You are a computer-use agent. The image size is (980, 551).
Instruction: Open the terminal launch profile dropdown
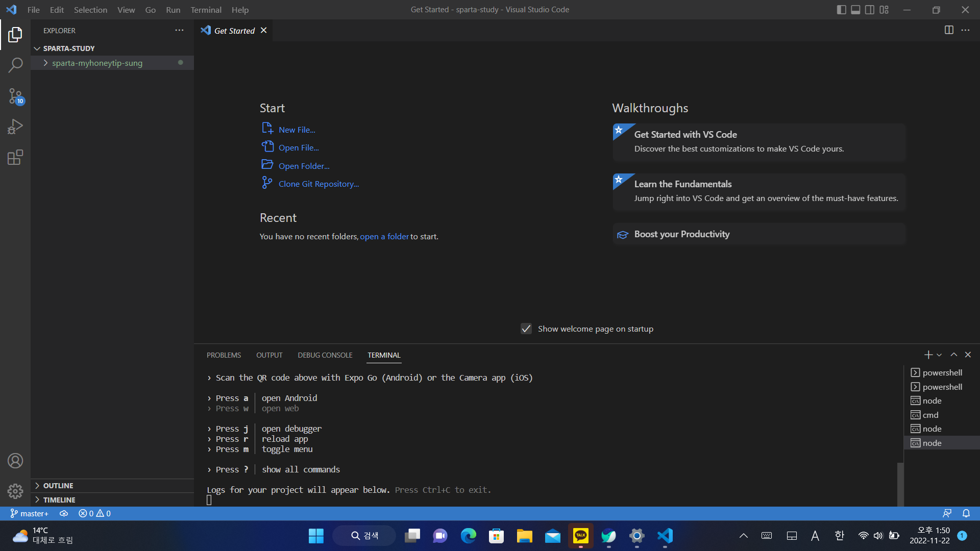tap(939, 355)
